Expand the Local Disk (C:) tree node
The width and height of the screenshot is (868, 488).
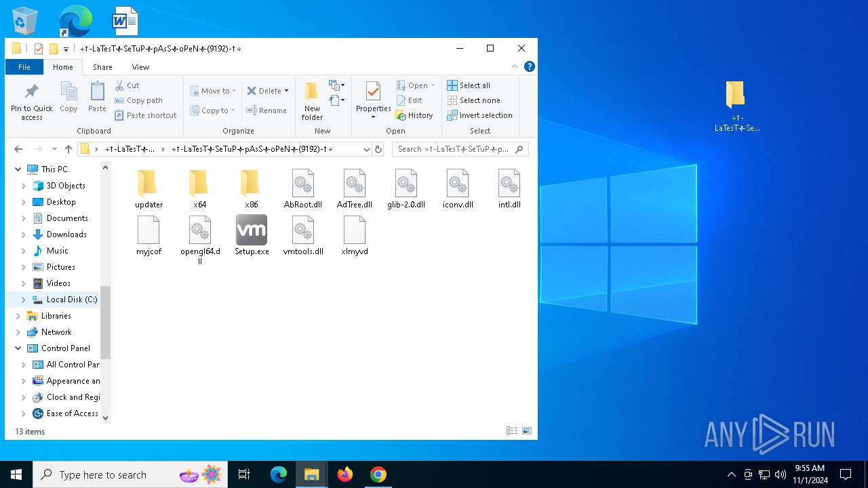pos(24,300)
